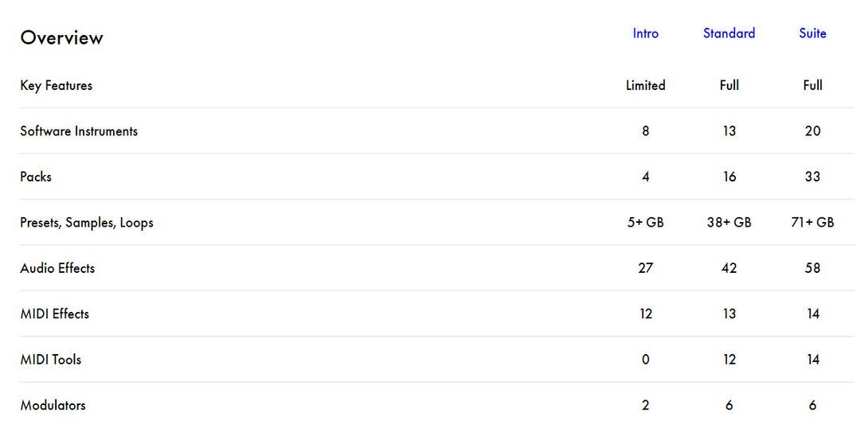Click the Presets, Samples, Loops label
This screenshot has width=868, height=432.
click(87, 223)
